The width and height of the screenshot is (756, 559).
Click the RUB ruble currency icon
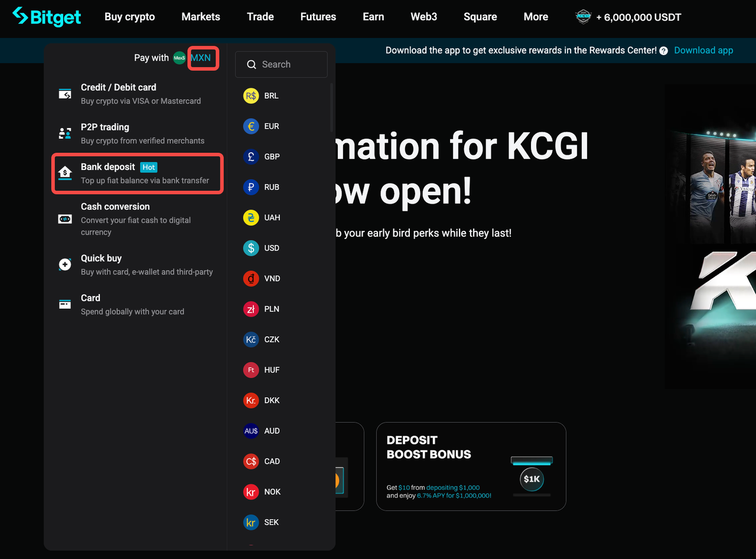coord(251,187)
